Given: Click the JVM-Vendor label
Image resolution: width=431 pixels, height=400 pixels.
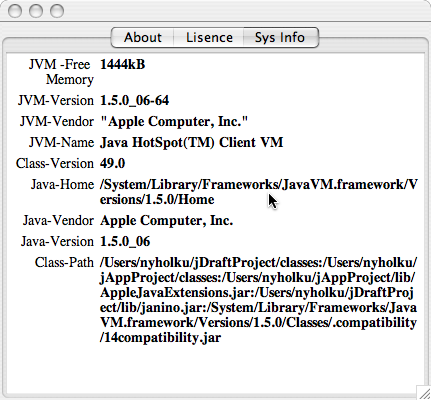Looking at the screenshot, I should pos(57,121).
